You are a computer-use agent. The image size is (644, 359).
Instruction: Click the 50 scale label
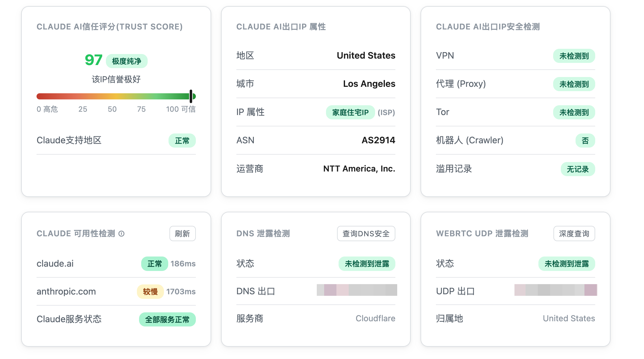point(112,109)
